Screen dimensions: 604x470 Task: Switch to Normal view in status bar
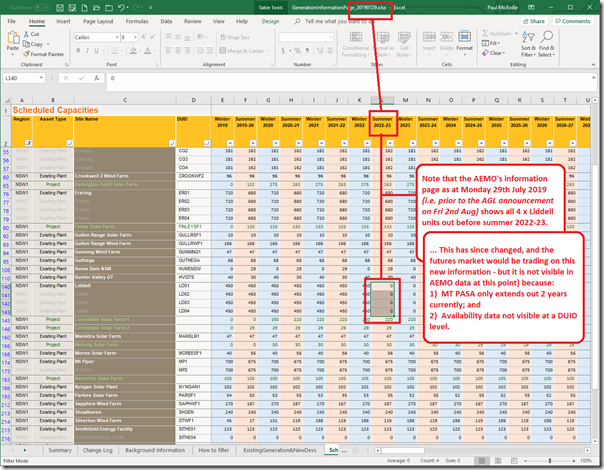coord(482,461)
